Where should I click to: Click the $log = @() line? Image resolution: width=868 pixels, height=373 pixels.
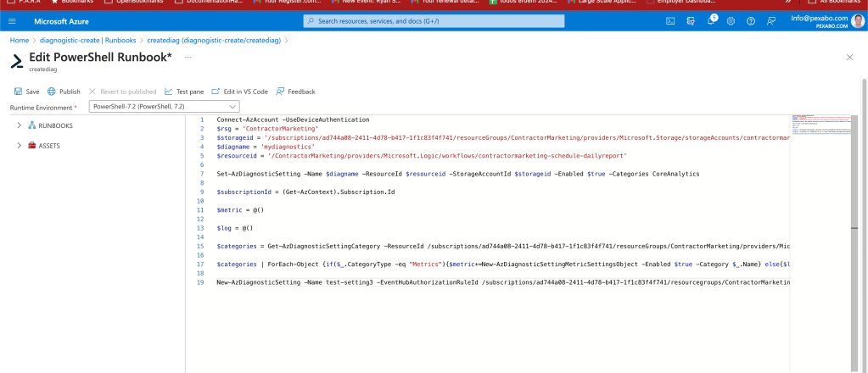[235, 228]
